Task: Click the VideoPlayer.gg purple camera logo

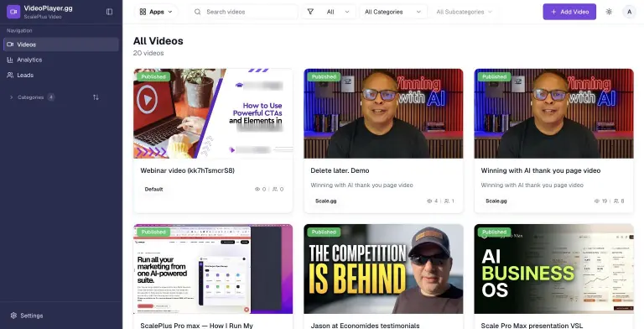Action: [13, 12]
